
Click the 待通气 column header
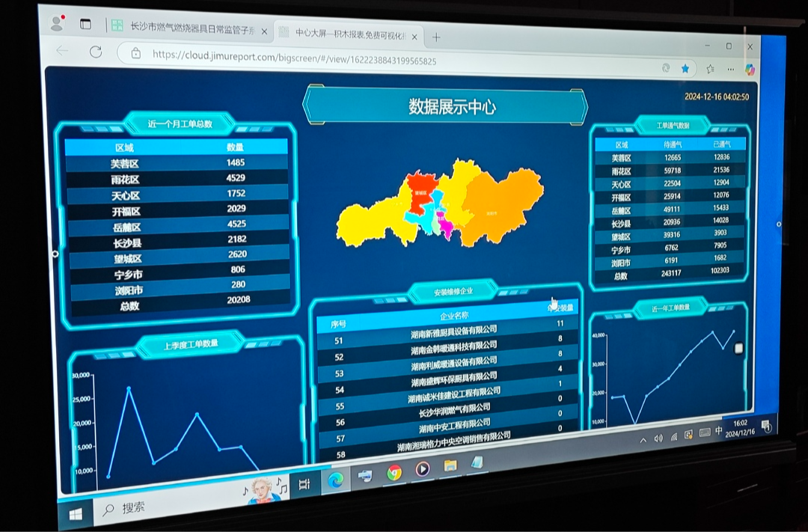pyautogui.click(x=672, y=145)
